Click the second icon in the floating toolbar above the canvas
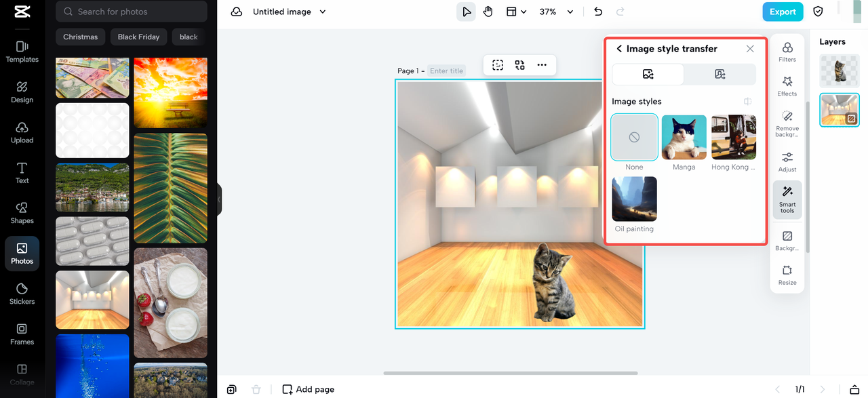The height and width of the screenshot is (398, 868). coord(519,65)
